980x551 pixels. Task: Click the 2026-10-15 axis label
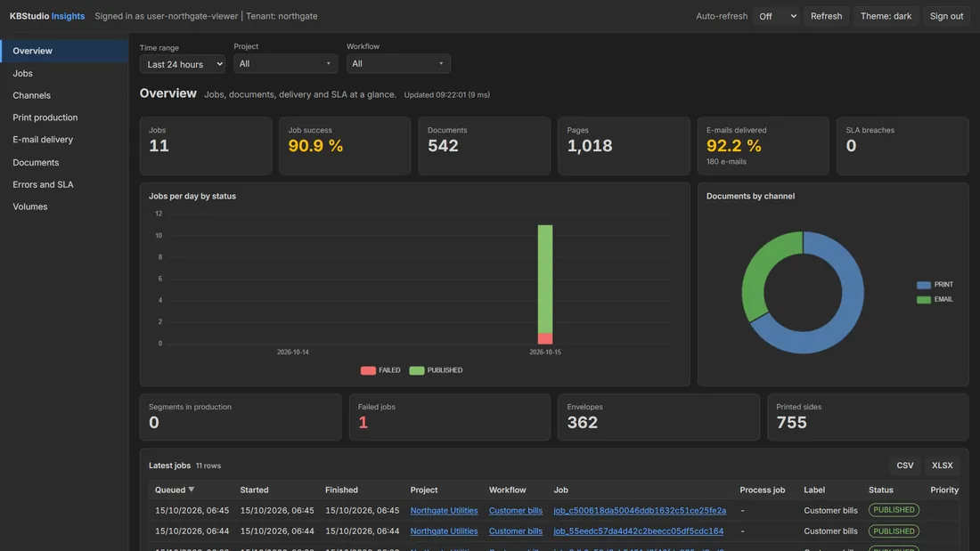[x=545, y=352]
